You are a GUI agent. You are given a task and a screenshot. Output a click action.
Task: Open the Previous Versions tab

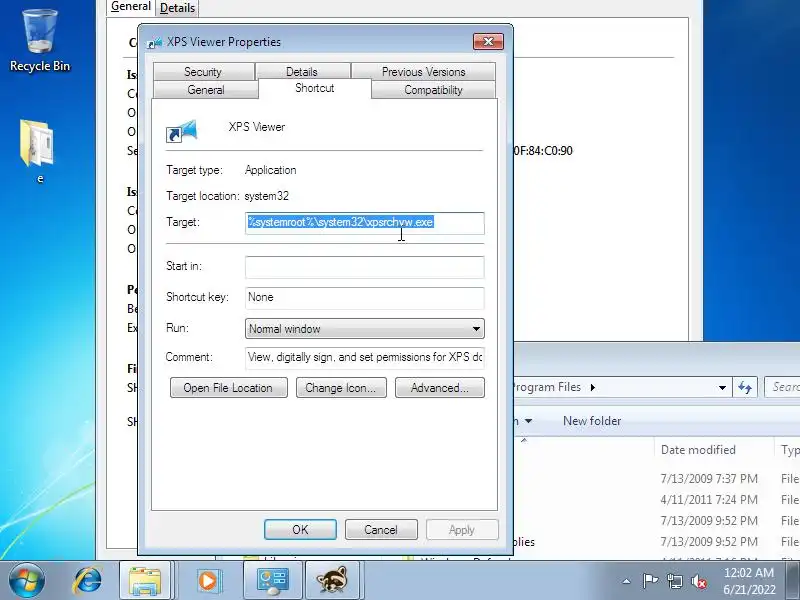tap(423, 71)
